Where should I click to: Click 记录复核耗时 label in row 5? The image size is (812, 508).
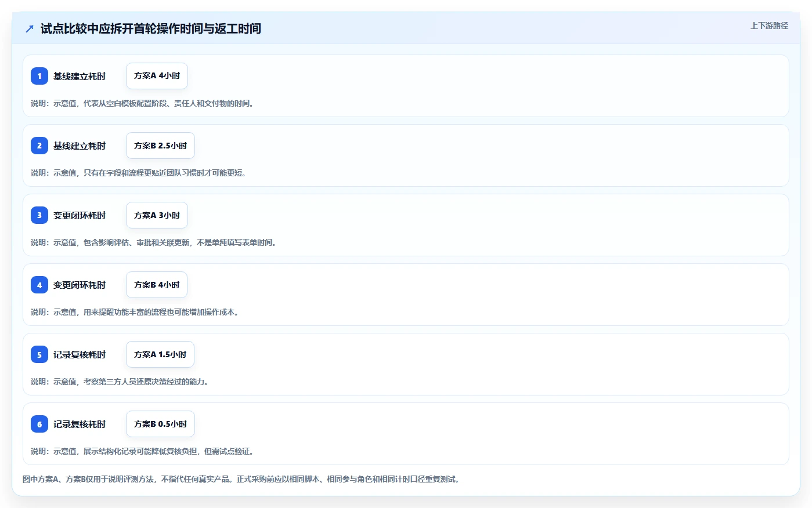point(80,354)
